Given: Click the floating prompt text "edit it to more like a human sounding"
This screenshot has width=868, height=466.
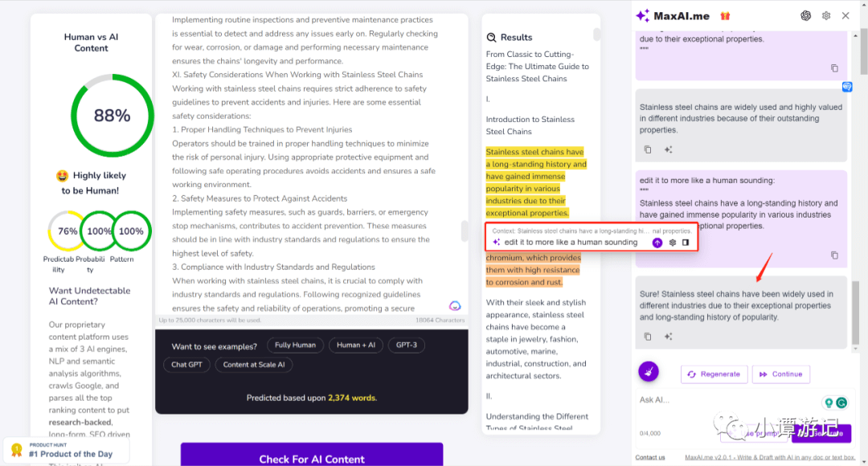Looking at the screenshot, I should (x=571, y=243).
